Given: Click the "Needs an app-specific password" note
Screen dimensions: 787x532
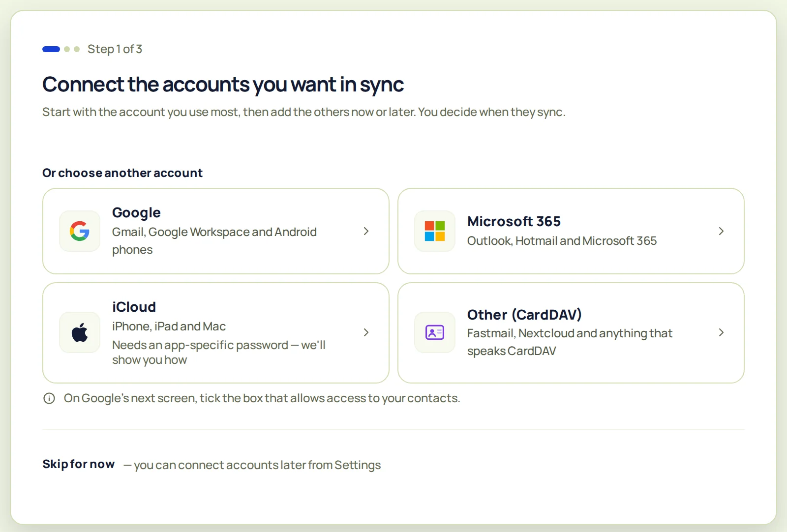Looking at the screenshot, I should point(219,353).
